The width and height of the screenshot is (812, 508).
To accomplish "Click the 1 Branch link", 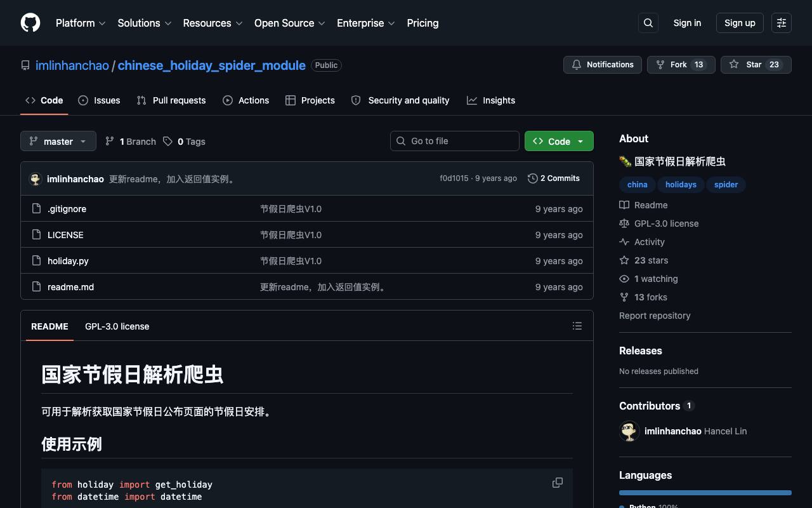I will 131,141.
